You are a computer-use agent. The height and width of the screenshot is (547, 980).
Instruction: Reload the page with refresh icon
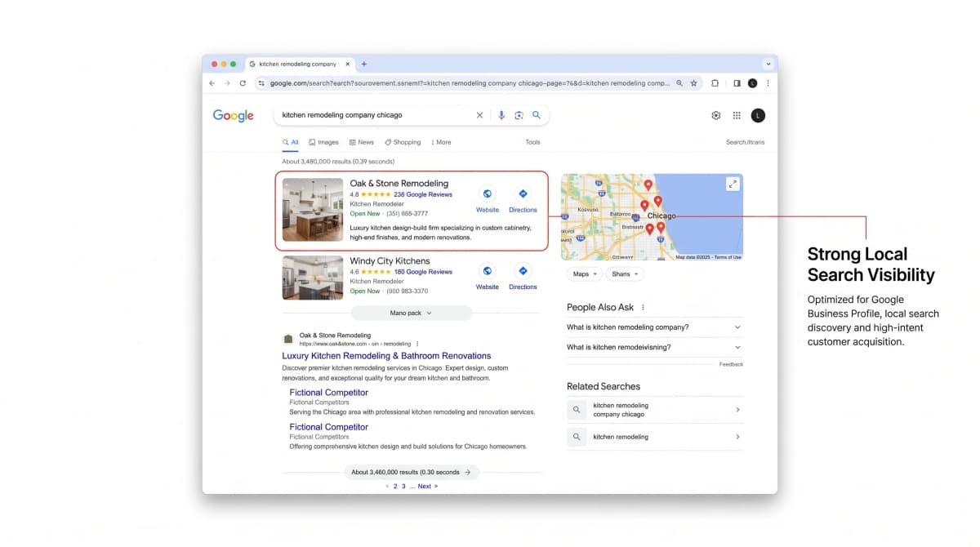point(243,83)
